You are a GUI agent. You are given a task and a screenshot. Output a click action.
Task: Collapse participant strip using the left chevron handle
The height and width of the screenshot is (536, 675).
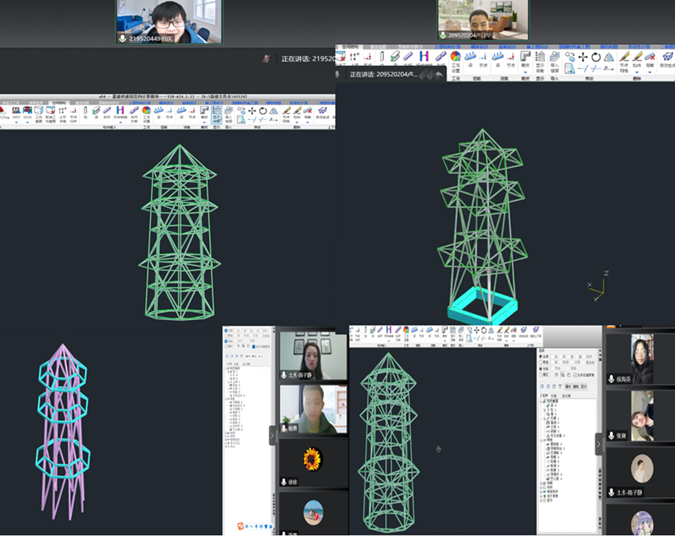(273, 435)
